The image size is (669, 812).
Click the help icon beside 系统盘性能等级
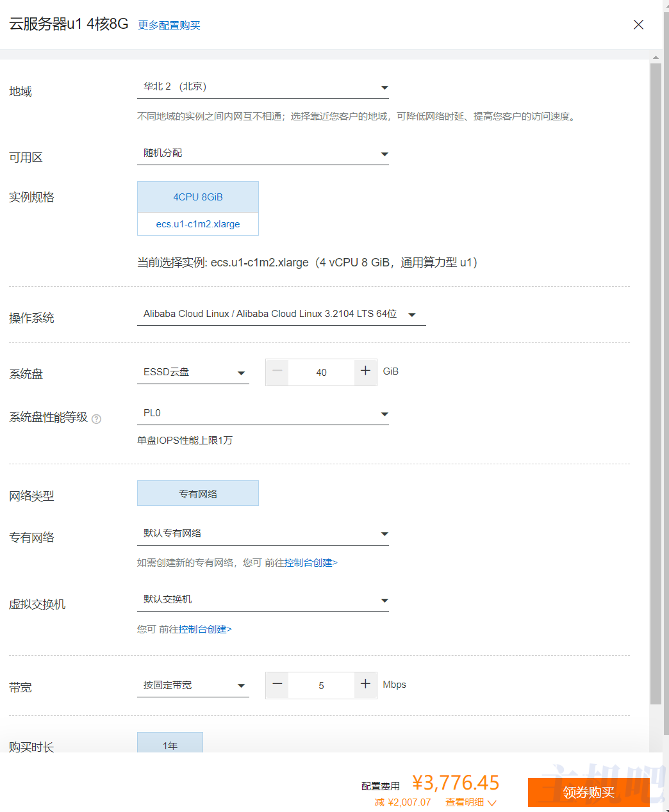[97, 419]
